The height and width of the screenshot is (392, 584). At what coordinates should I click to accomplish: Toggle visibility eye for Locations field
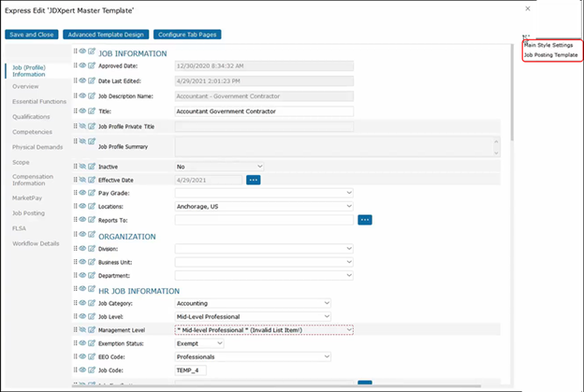pos(83,205)
